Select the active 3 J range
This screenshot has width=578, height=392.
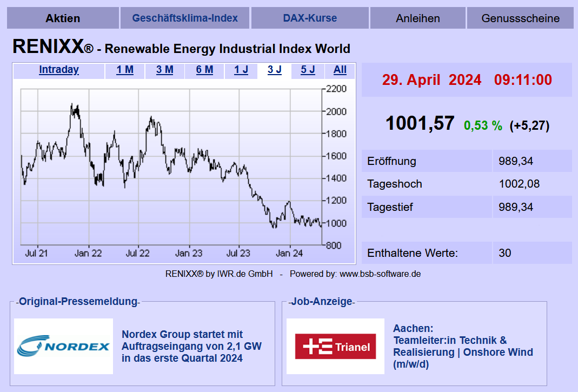click(x=275, y=70)
